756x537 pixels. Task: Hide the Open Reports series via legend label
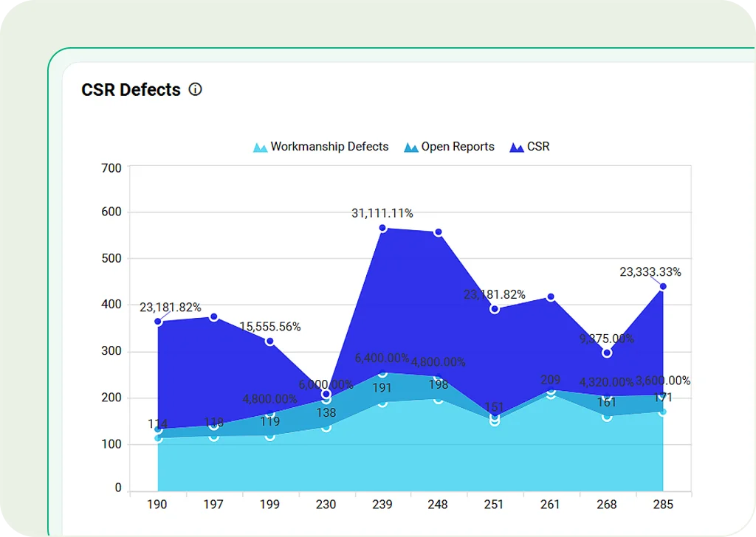pyautogui.click(x=458, y=147)
